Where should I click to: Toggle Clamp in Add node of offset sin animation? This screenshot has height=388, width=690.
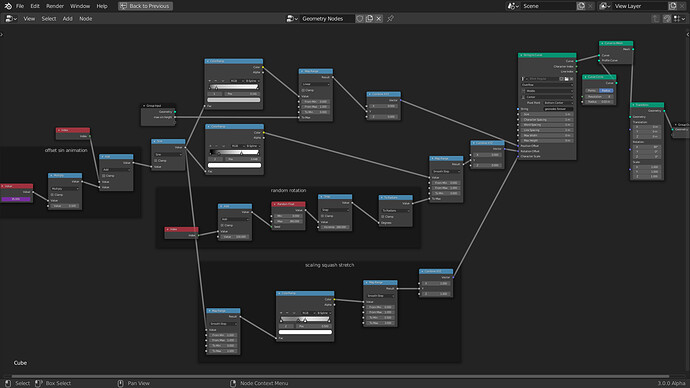(x=103, y=176)
